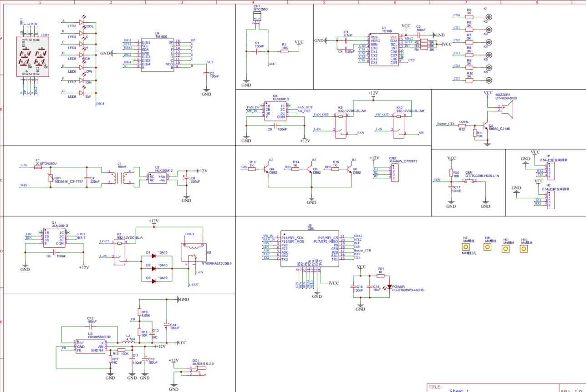Click the K6 touch pad symbol
586x392 pixels.
(489, 80)
